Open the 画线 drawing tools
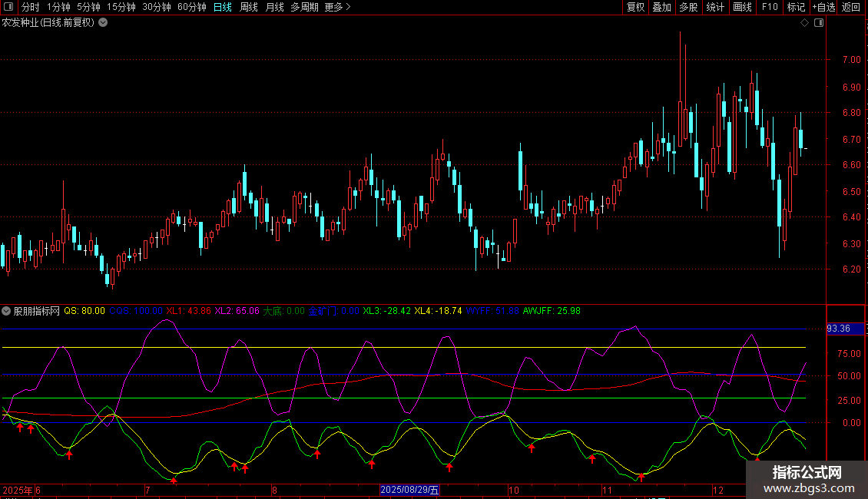Image resolution: width=868 pixels, height=499 pixels. (742, 8)
